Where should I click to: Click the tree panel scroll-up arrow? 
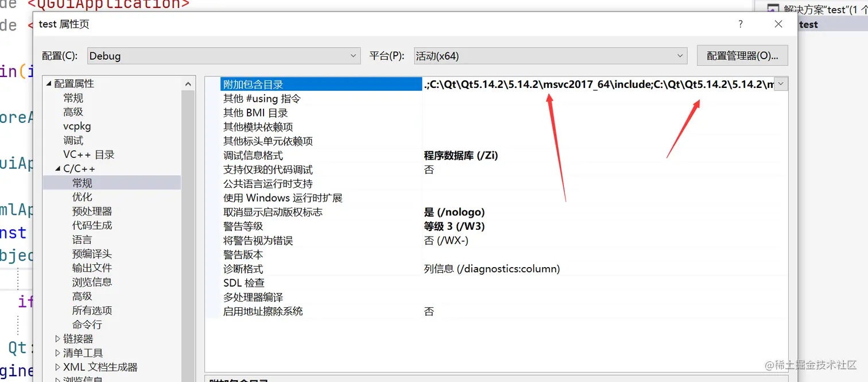[188, 84]
